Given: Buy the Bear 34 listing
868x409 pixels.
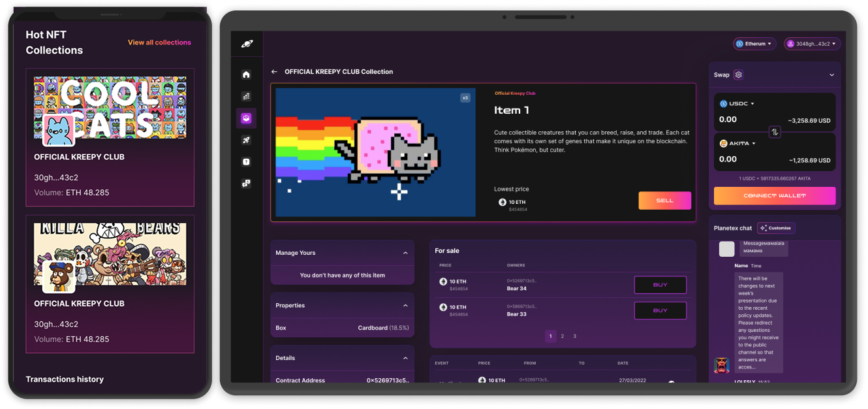Looking at the screenshot, I should pyautogui.click(x=660, y=285).
